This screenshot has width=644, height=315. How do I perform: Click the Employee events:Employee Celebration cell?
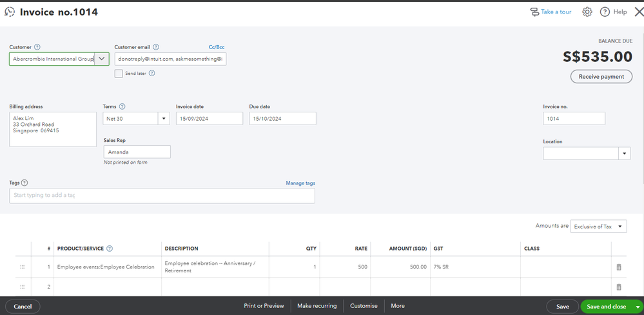pos(108,267)
